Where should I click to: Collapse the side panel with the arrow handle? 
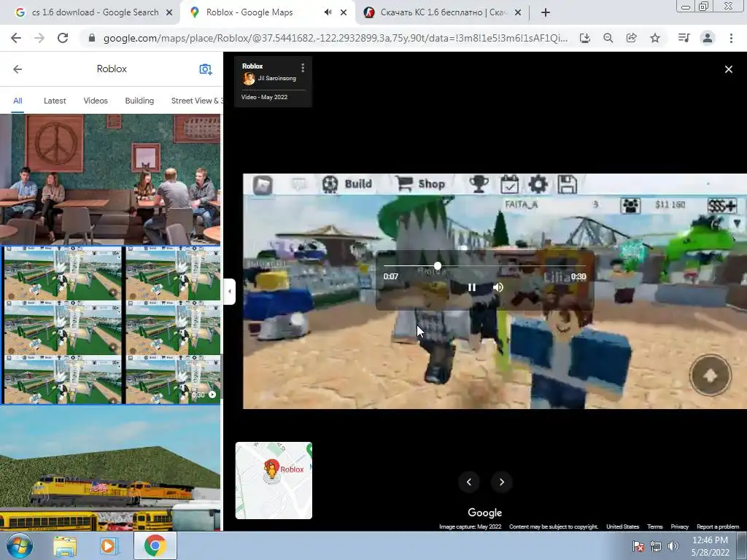230,292
